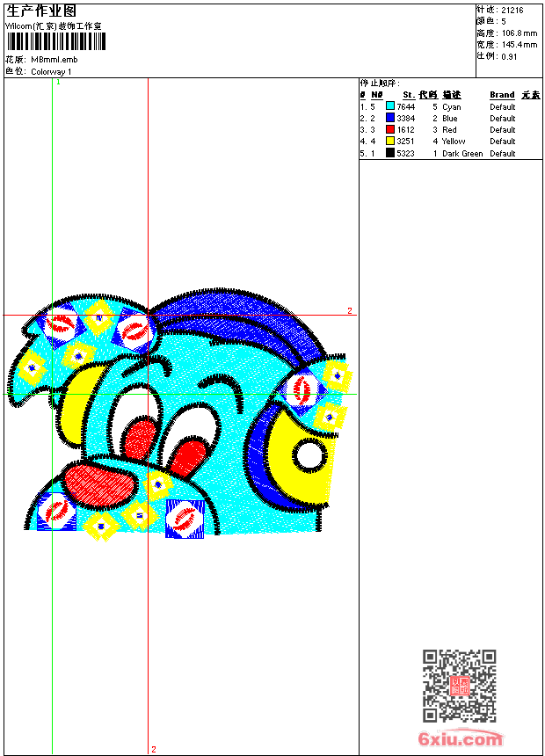Click the Brand column header

[x=502, y=95]
